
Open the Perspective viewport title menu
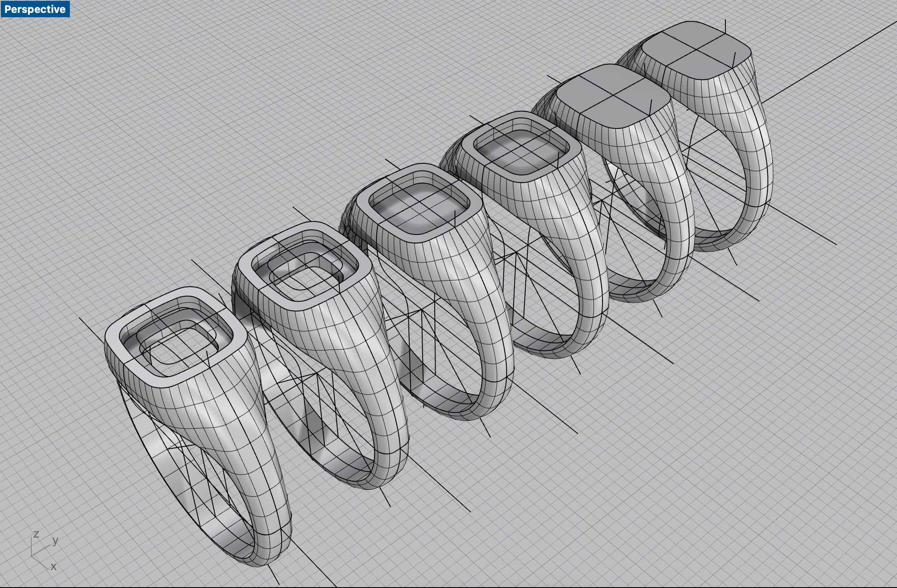(x=35, y=9)
